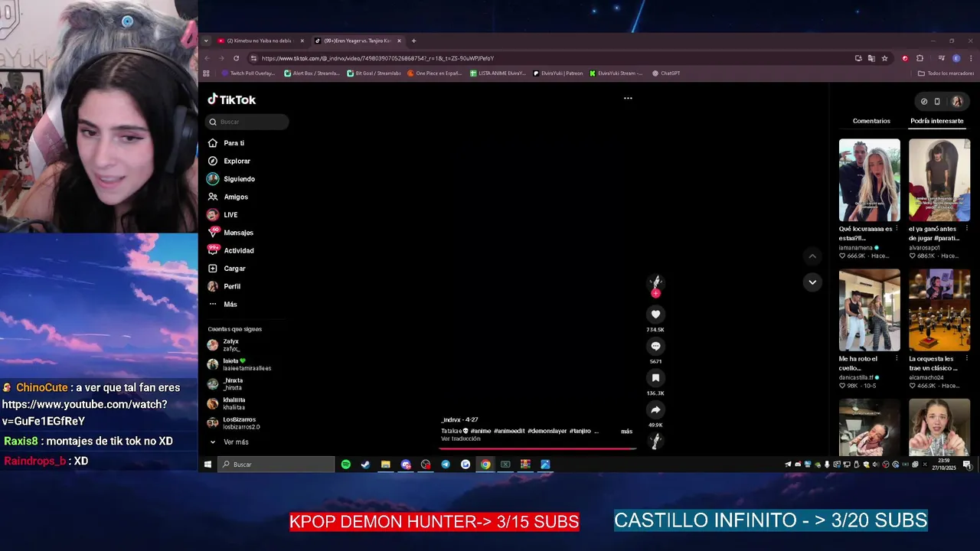Share video with arrow icon

[655, 409]
